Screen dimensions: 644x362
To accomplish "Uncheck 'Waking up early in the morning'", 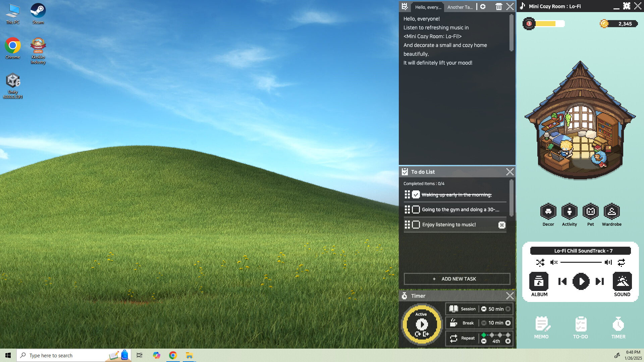I will pyautogui.click(x=416, y=195).
